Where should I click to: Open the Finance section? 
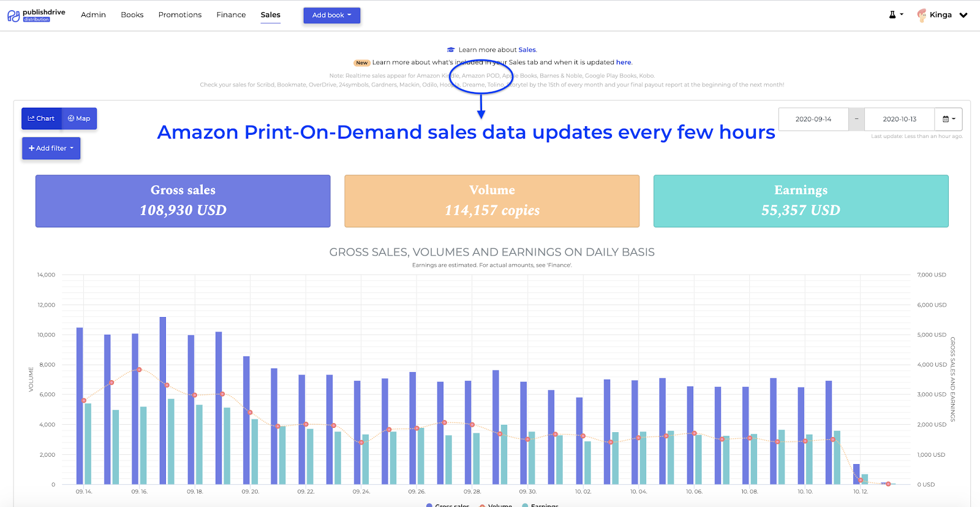click(x=231, y=15)
